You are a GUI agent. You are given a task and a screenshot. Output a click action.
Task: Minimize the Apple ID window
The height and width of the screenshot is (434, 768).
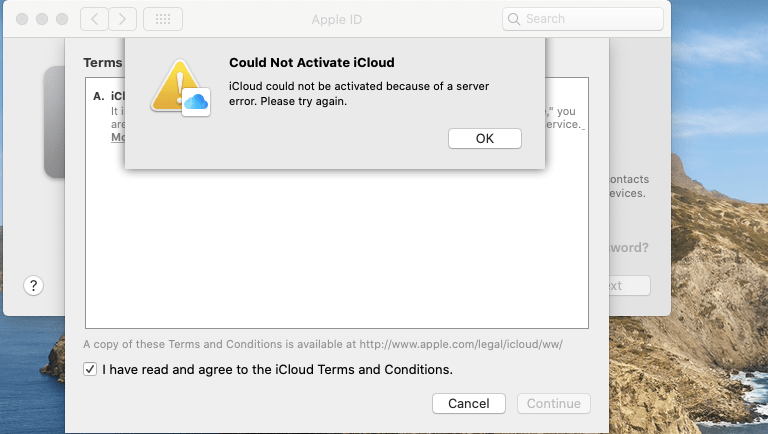tap(41, 19)
